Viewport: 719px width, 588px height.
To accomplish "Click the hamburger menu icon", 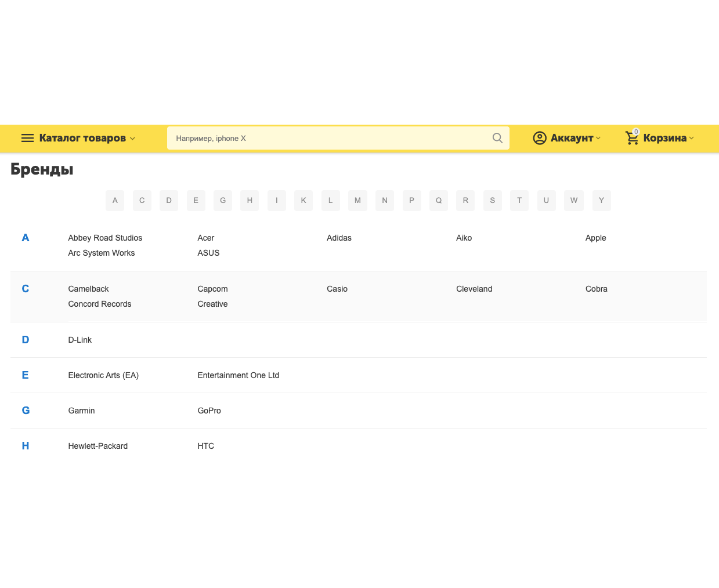I will 27,138.
